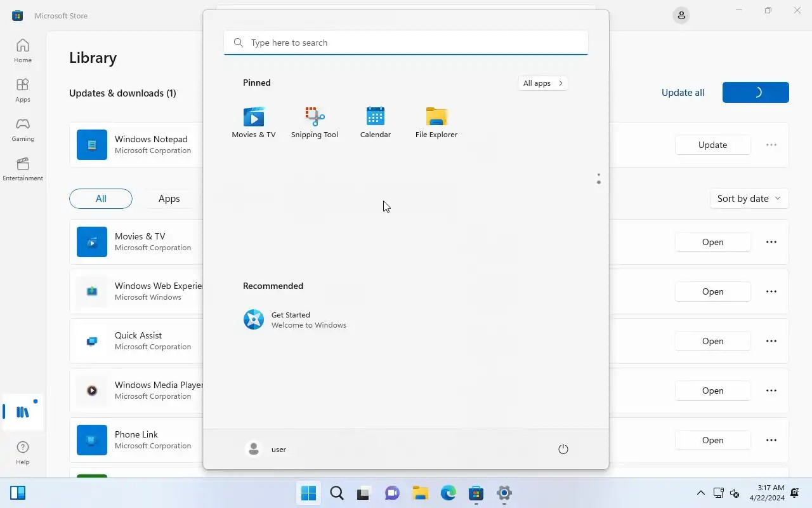The height and width of the screenshot is (508, 812).
Task: Open Task View on taskbar
Action: pos(363,493)
